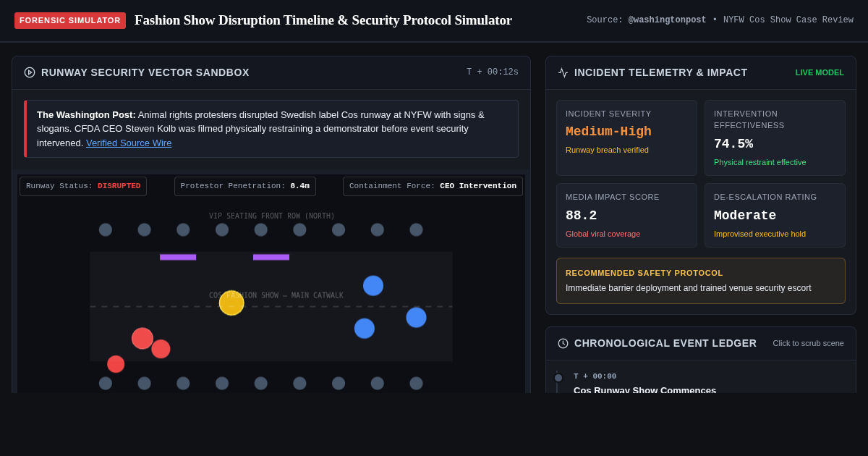Click the Physical restraint effective note
The image size is (868, 456).
click(760, 162)
